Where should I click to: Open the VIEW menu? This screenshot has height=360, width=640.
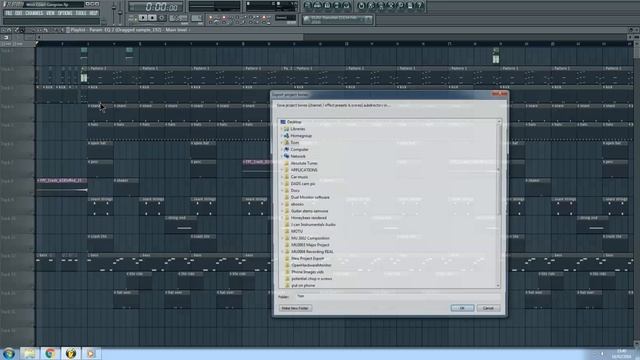50,13
